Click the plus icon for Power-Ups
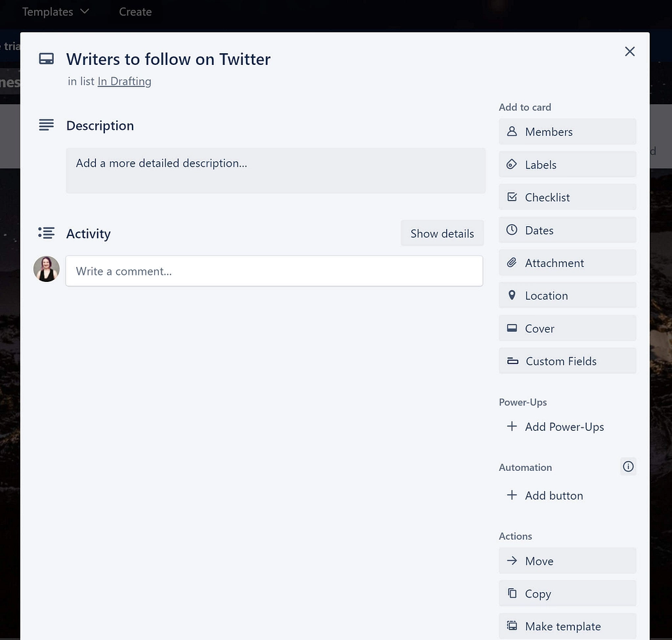The width and height of the screenshot is (672, 640). click(x=512, y=426)
